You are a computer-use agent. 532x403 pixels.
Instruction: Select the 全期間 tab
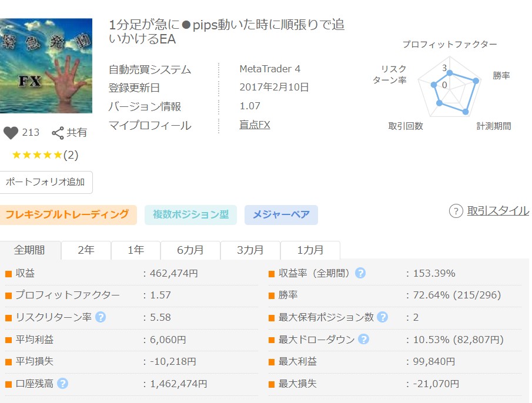tap(30, 250)
